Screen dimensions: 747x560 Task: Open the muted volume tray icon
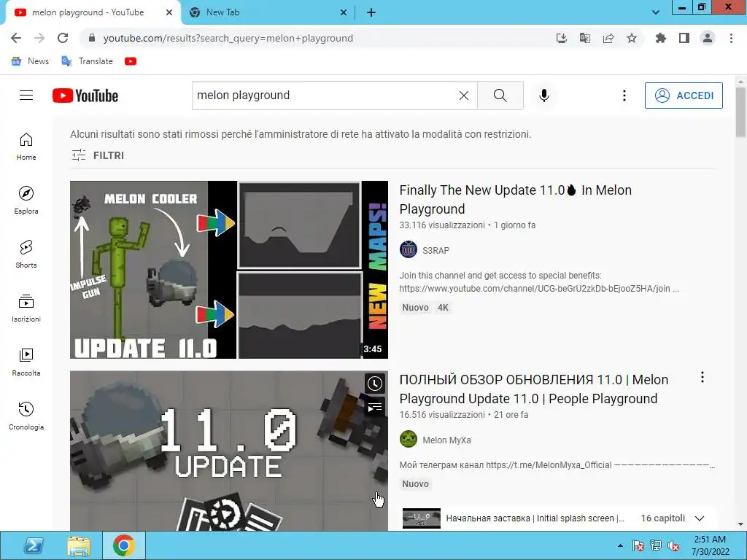tap(673, 545)
